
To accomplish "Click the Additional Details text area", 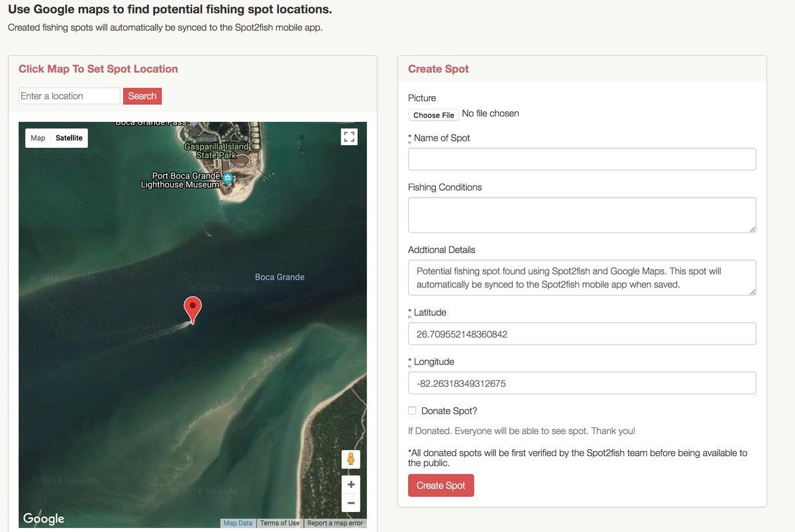I will point(582,278).
